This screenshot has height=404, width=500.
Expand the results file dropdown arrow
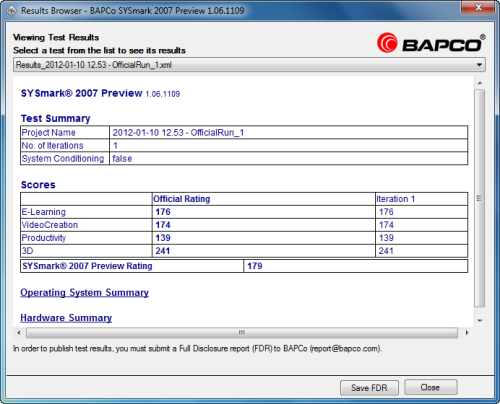point(479,65)
